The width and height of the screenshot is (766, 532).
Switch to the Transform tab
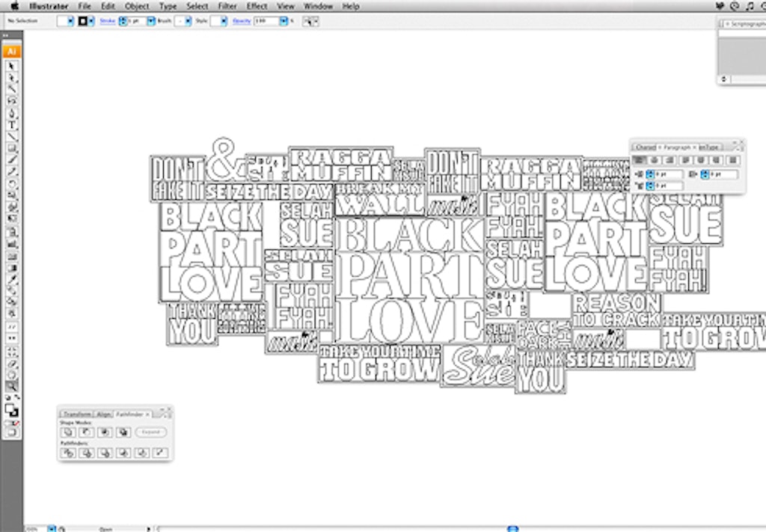coord(76,414)
